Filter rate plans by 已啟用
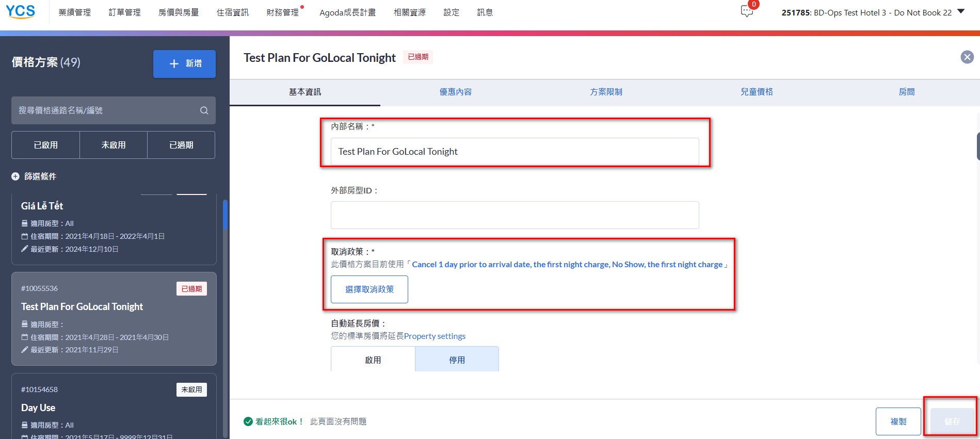The height and width of the screenshot is (439, 980). 45,145
